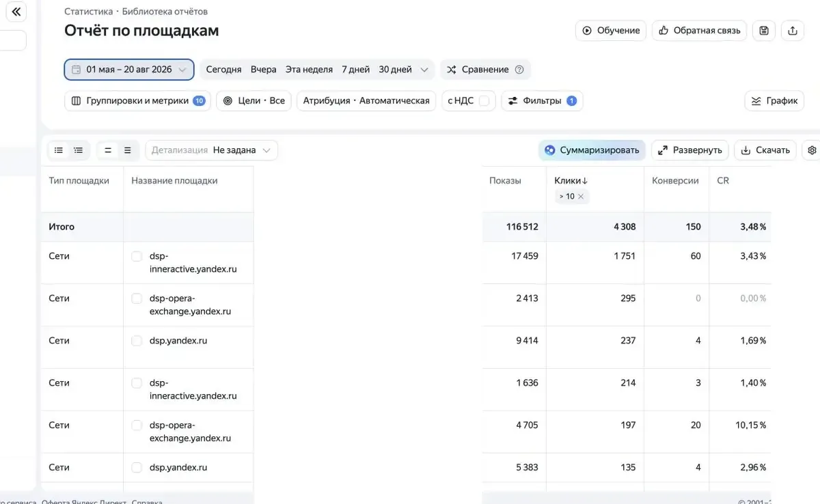Click total clicks value 4 308
Screen dimensions: 820x504
coord(625,227)
